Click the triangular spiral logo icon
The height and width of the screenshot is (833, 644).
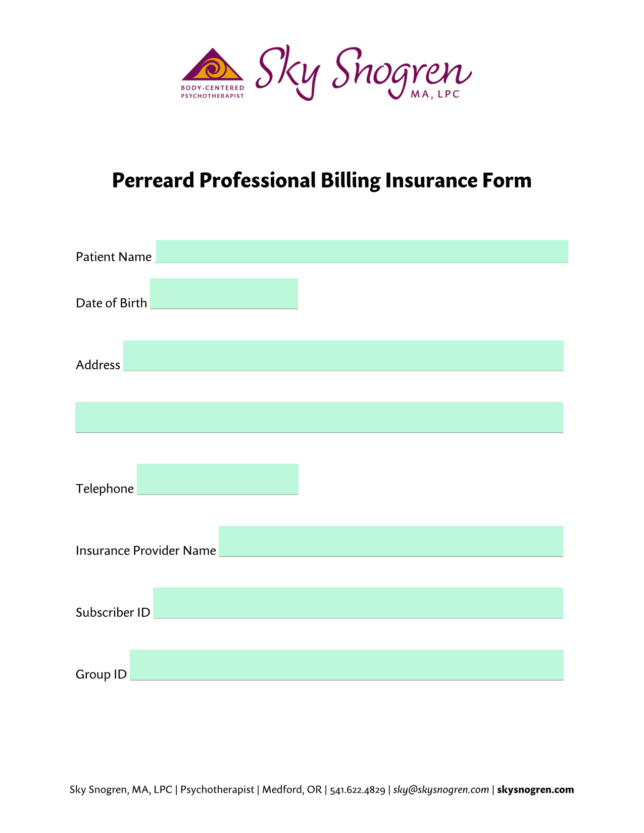tap(213, 65)
